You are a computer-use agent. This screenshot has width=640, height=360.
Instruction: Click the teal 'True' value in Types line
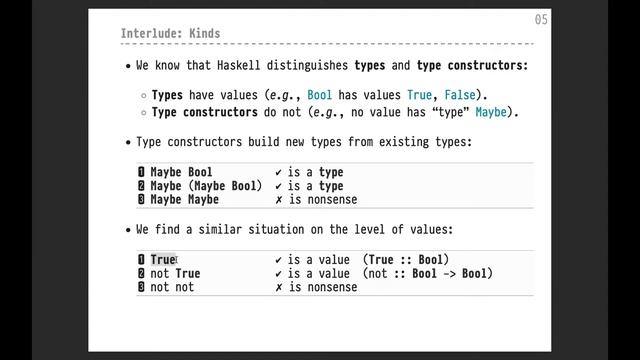[x=419, y=95]
